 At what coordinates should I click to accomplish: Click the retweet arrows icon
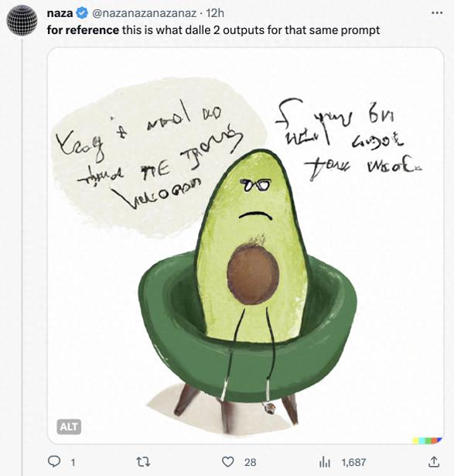coord(143,462)
